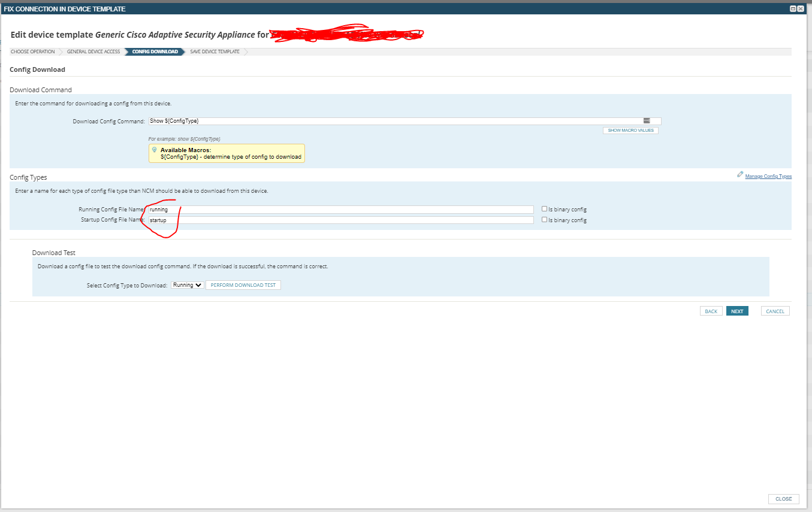Click the 'Fix Connection in Device Template' title
This screenshot has width=812, height=512.
click(65, 8)
